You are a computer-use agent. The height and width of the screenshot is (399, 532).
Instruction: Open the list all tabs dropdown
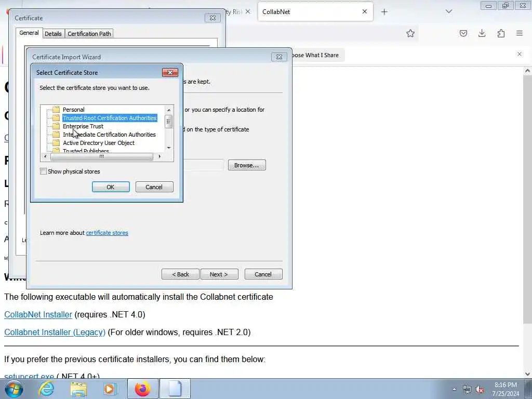pos(448,11)
